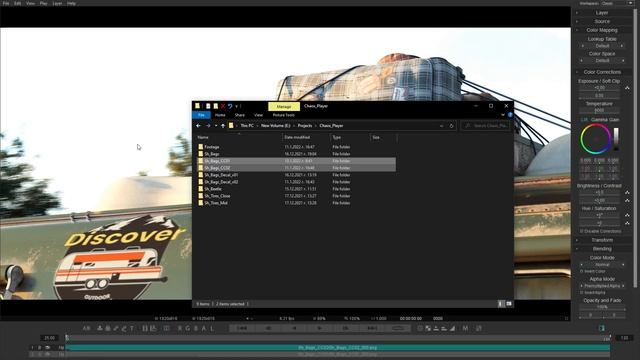640x360 pixels.
Task: Go back in the Explorer window
Action: [198, 126]
